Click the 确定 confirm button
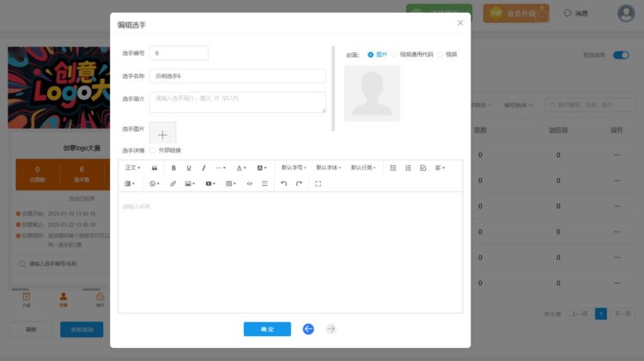Image resolution: width=644 pixels, height=361 pixels. click(267, 329)
